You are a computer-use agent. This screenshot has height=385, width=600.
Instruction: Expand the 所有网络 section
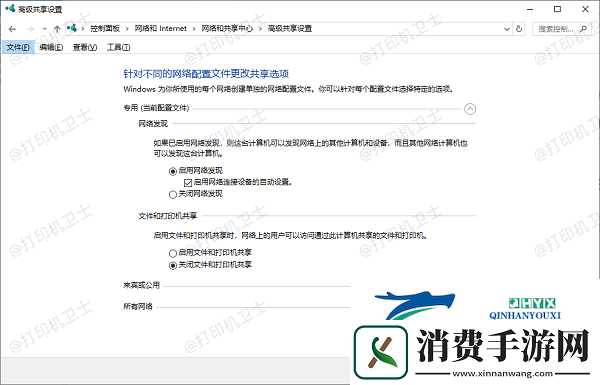138,307
